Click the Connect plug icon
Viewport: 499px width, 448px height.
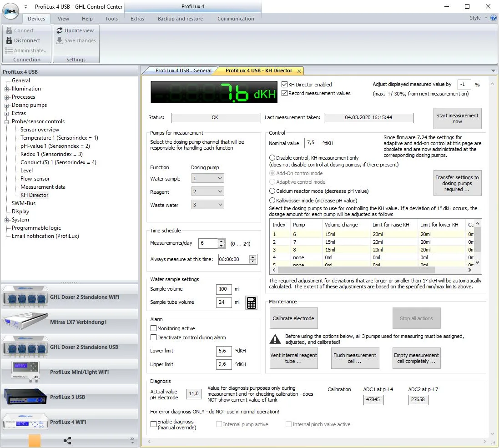tap(9, 30)
